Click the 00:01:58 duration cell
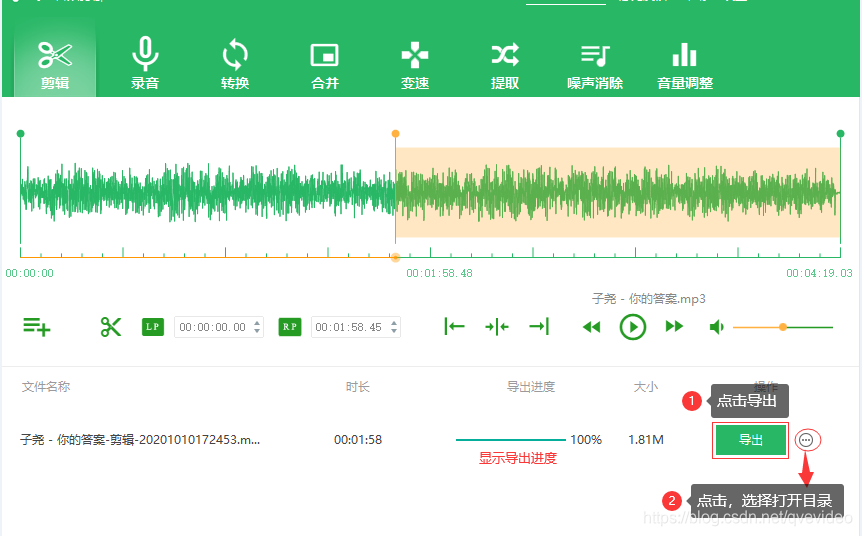This screenshot has height=536, width=862. tap(358, 440)
